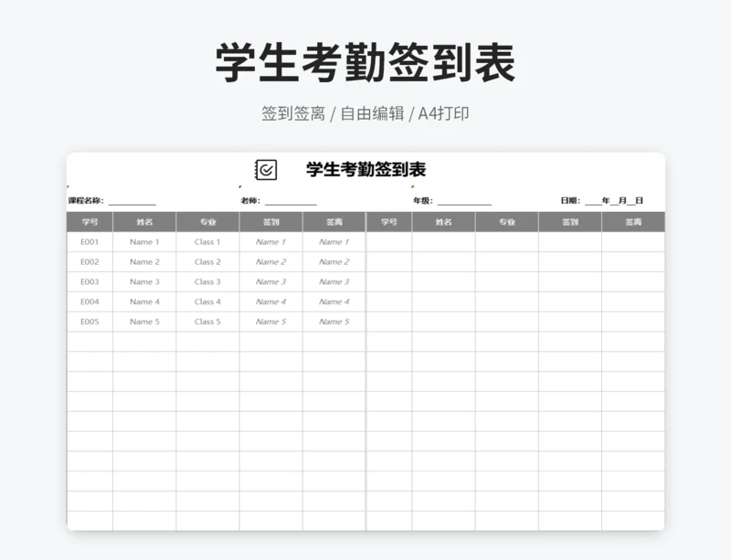The height and width of the screenshot is (560, 731).
Task: Click the 老师 blank underline field
Action: click(291, 201)
